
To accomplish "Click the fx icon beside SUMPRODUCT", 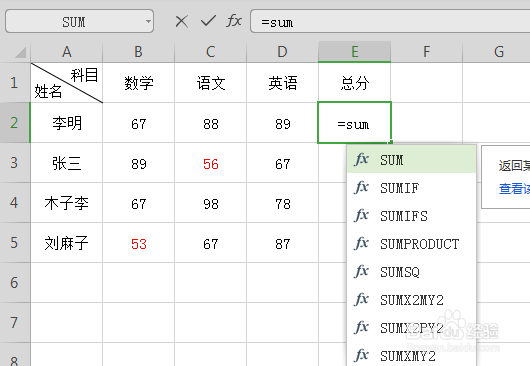I will (x=361, y=243).
